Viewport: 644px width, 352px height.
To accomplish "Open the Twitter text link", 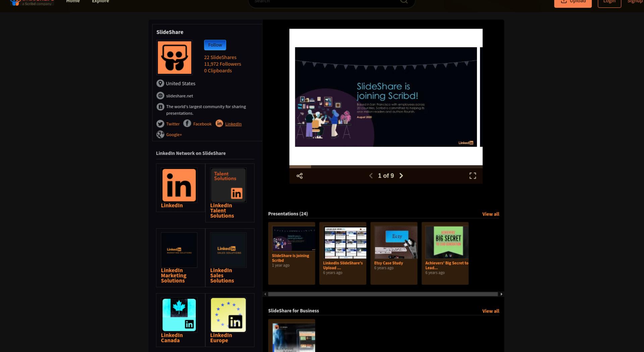I will pyautogui.click(x=173, y=124).
